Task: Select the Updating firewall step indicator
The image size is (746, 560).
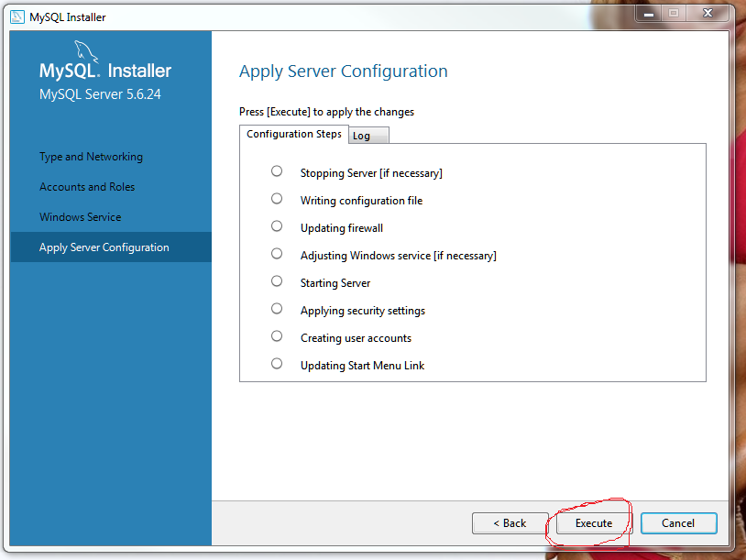Action: 277,226
